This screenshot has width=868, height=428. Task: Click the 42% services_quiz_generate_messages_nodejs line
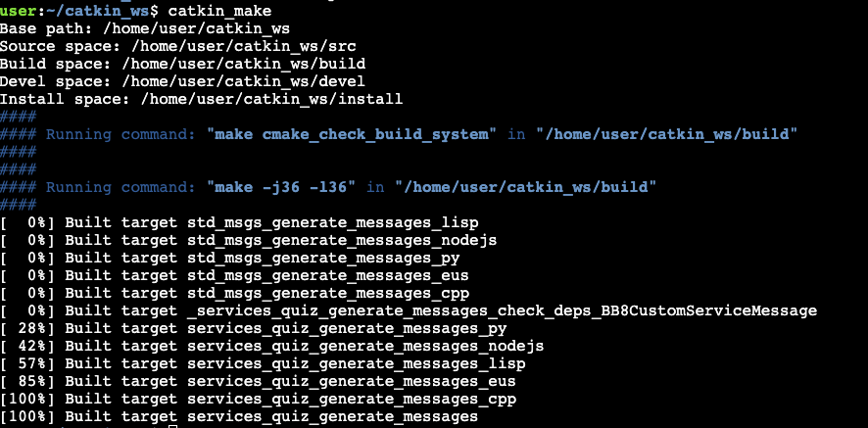271,346
